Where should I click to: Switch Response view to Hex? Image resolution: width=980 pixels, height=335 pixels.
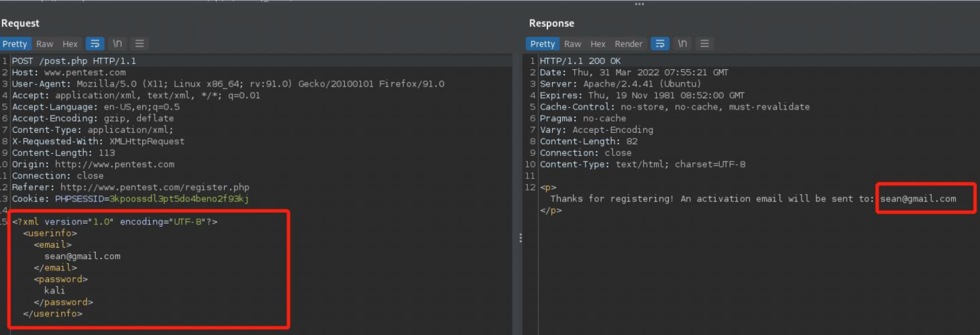598,44
